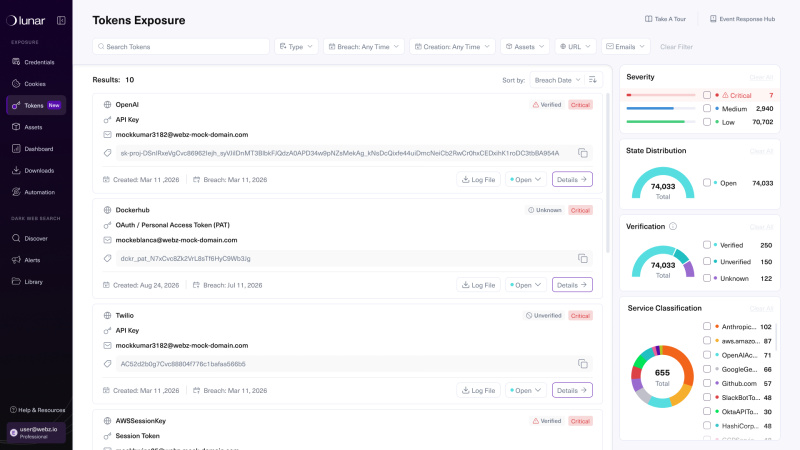Download Log File for OpenAI token
Viewport: 800px width, 450px height.
[479, 180]
